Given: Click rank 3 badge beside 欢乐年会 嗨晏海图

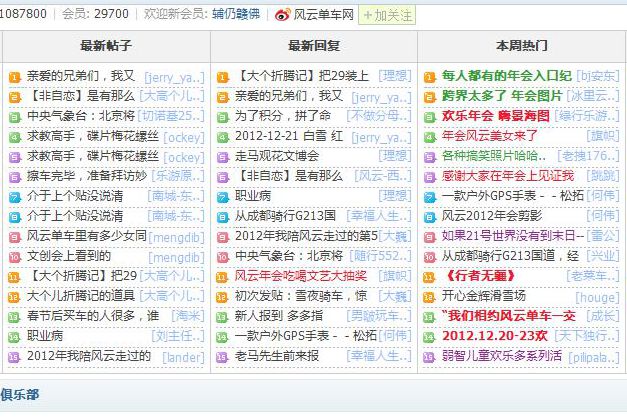Looking at the screenshot, I should point(429,117).
